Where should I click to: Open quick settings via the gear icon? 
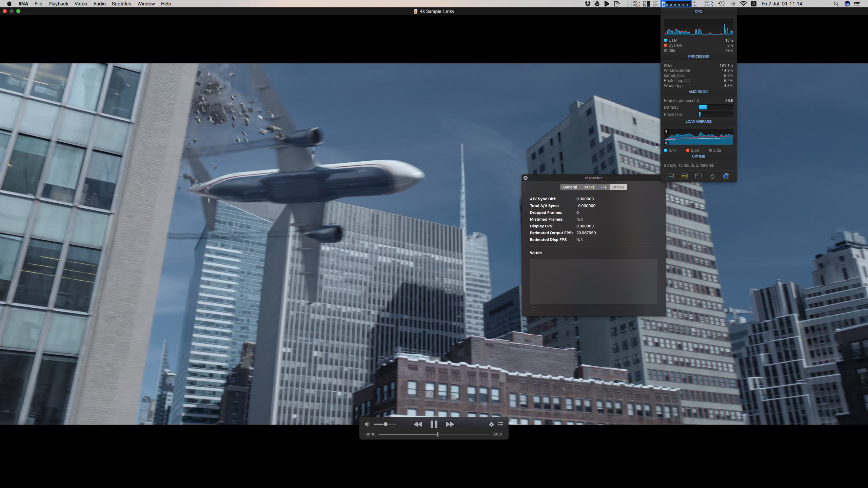pyautogui.click(x=491, y=424)
